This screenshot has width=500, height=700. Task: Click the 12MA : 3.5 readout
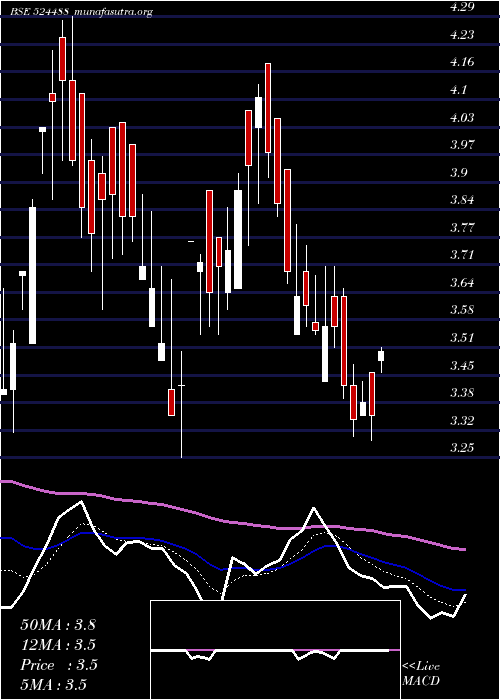(x=58, y=645)
